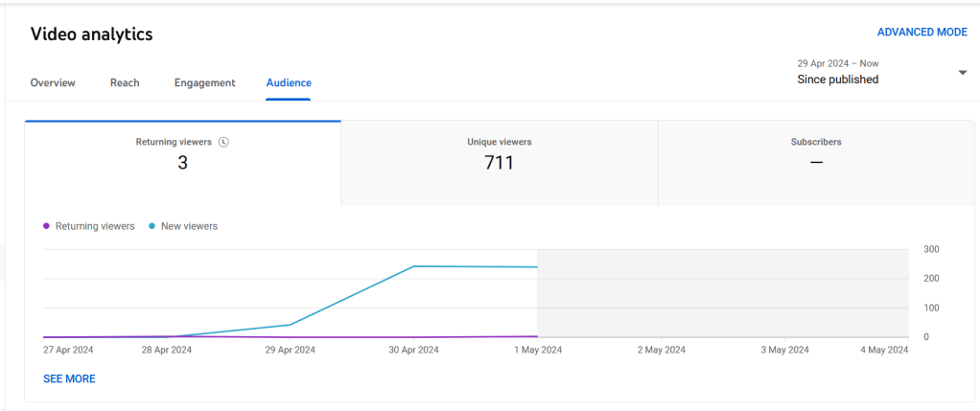Screen dimensions: 980x411
Task: Switch to the Overview tab
Action: point(53,82)
